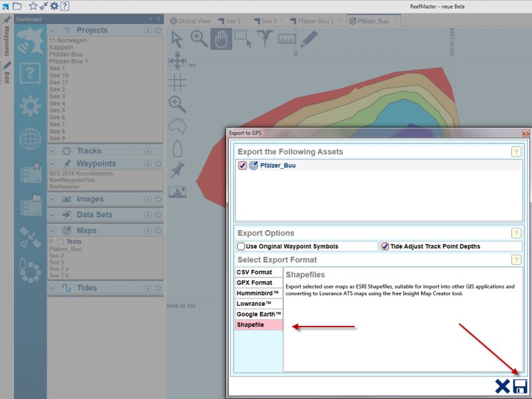532x399 pixels.
Task: Select the pan hand tool
Action: 221,39
